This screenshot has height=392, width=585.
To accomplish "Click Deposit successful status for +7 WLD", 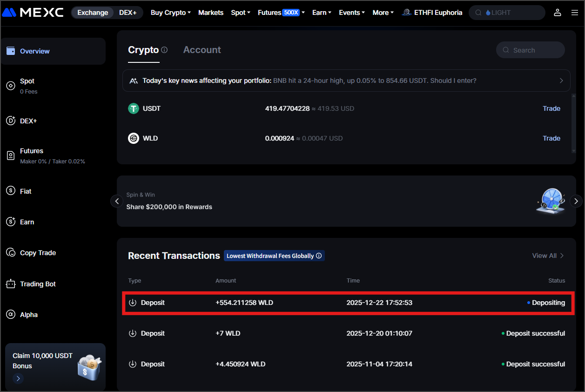I will 536,333.
